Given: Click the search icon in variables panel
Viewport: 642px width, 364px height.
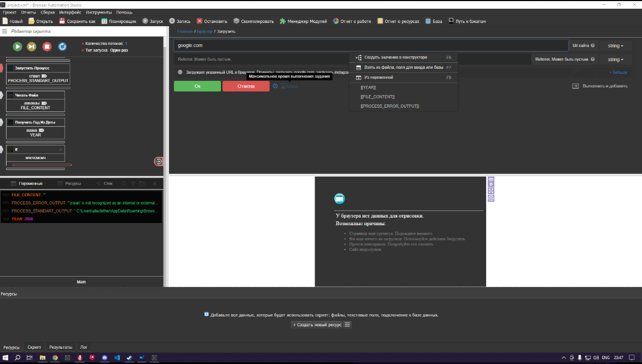Looking at the screenshot, I should (x=124, y=184).
